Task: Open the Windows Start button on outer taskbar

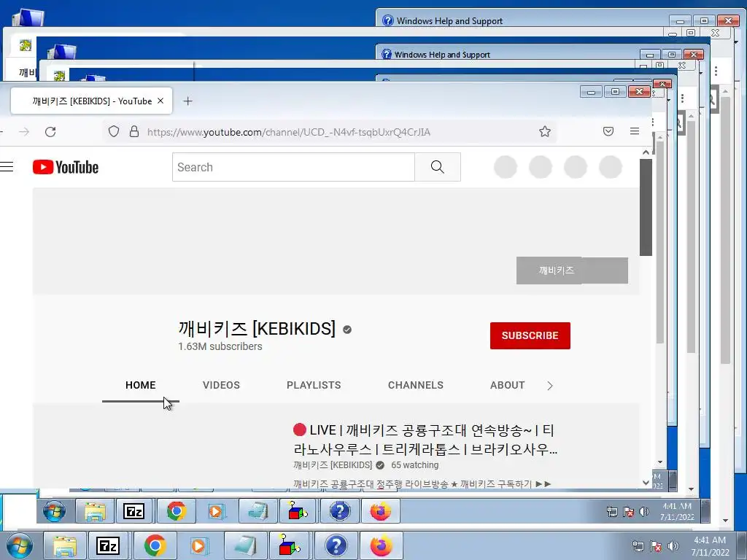Action: pos(19,545)
